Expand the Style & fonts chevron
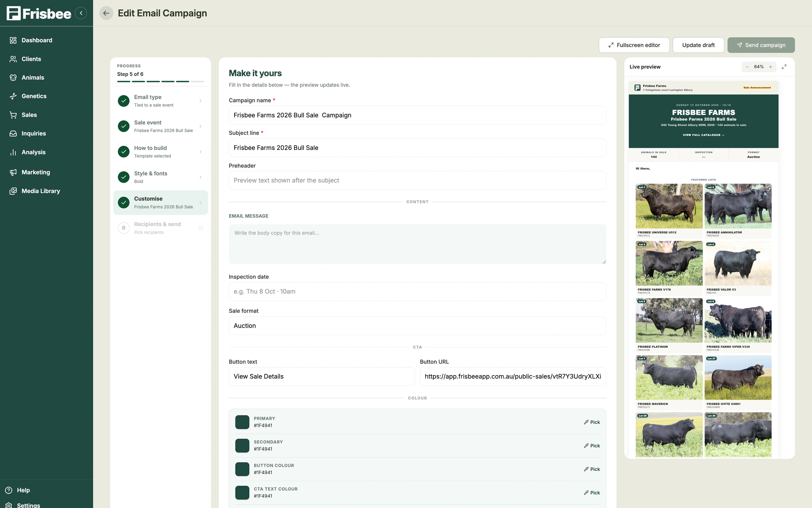 click(x=201, y=177)
